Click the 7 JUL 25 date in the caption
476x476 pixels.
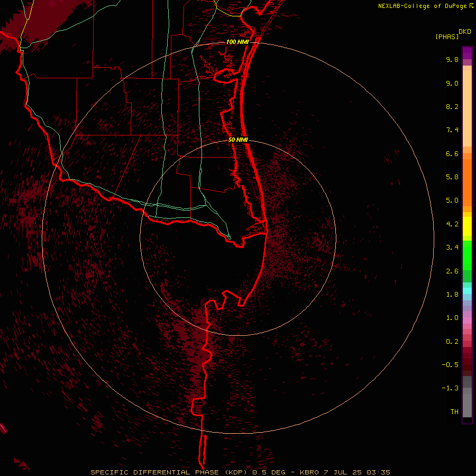click(x=343, y=472)
